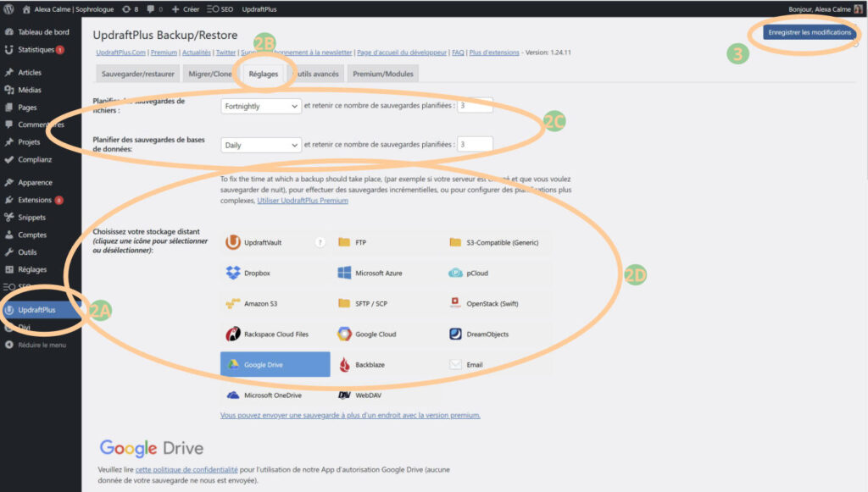Click the Alexa Calme user avatar
The height and width of the screenshot is (492, 868).
coord(859,8)
